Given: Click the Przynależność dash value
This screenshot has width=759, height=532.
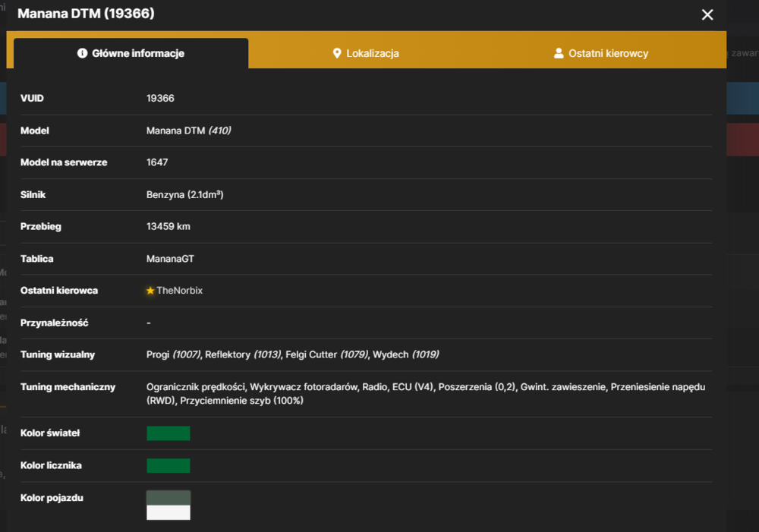Looking at the screenshot, I should pyautogui.click(x=149, y=323).
